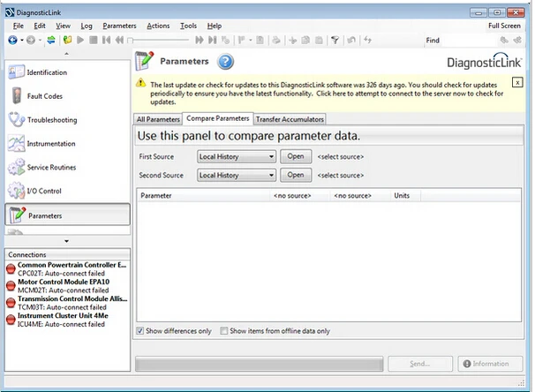The image size is (535, 392).
Task: Click into the Find search field
Action: coord(471,41)
